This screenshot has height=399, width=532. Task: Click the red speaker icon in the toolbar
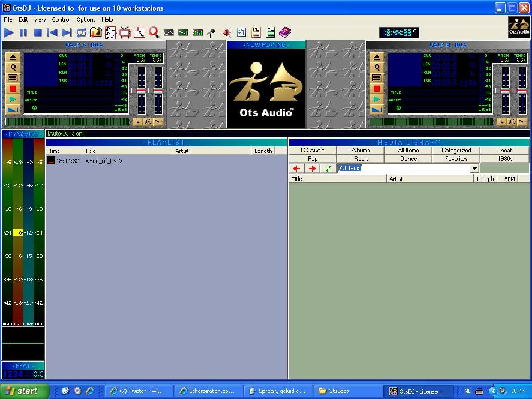[x=227, y=32]
